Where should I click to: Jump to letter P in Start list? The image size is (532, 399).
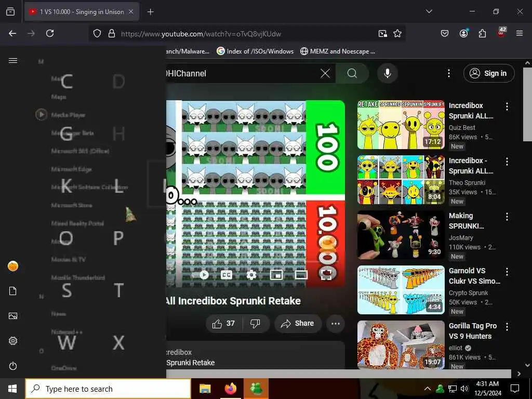pyautogui.click(x=118, y=238)
